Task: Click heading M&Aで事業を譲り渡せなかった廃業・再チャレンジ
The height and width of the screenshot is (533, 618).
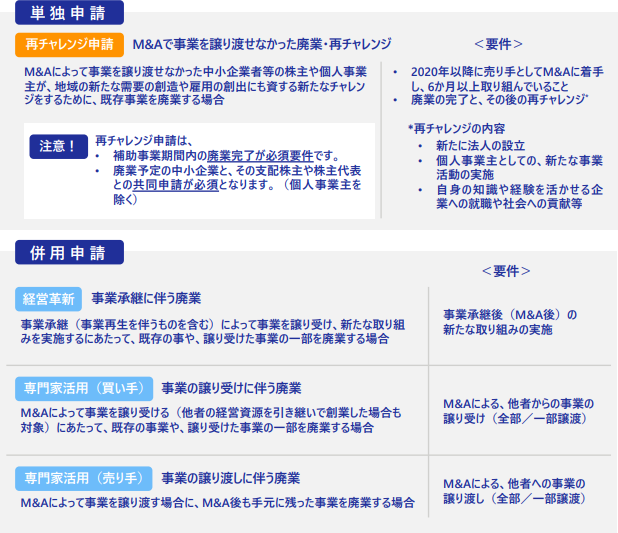Action: pyautogui.click(x=262, y=44)
